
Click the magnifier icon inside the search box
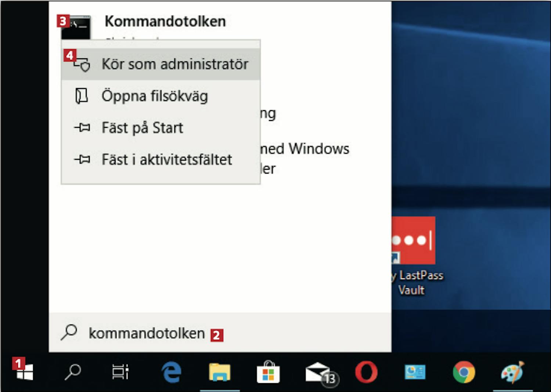pyautogui.click(x=69, y=333)
